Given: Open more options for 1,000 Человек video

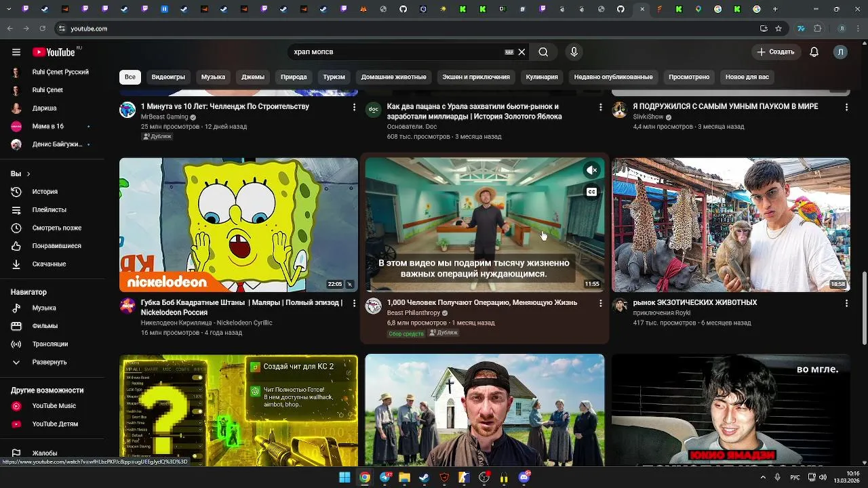Looking at the screenshot, I should pyautogui.click(x=600, y=303).
